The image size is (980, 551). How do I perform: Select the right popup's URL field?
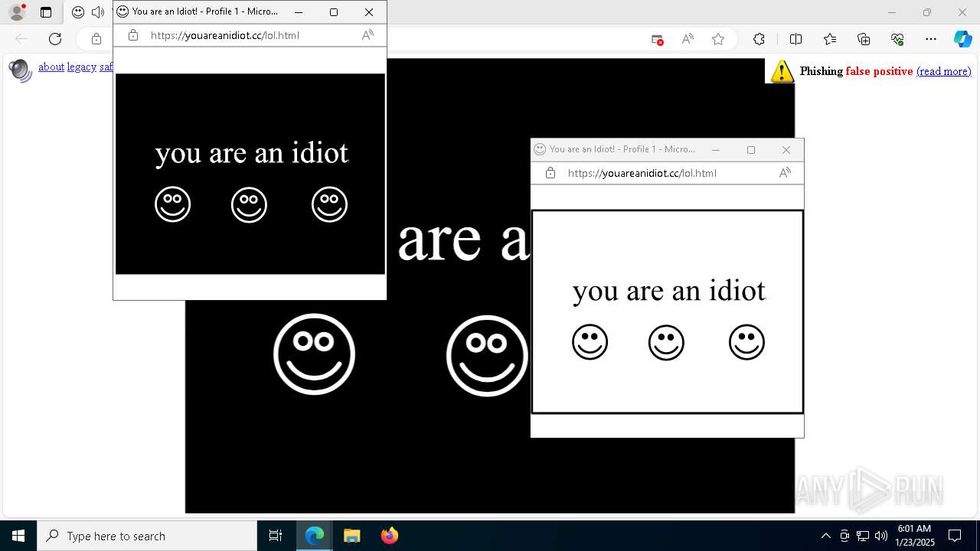pyautogui.click(x=642, y=173)
